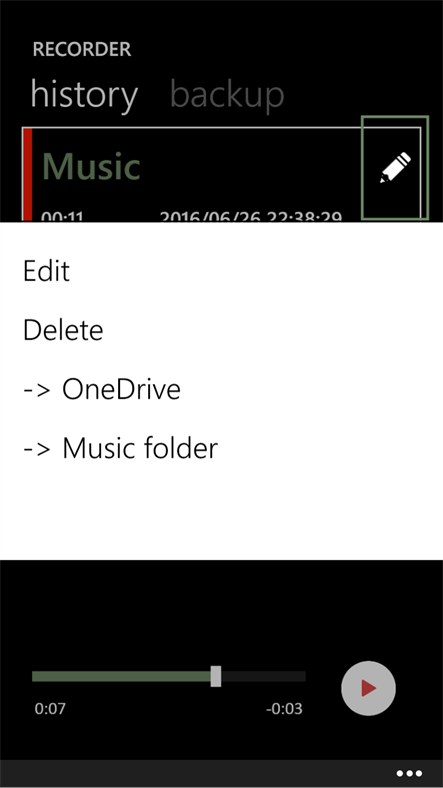
Task: Switch to the history tab
Action: click(x=84, y=94)
